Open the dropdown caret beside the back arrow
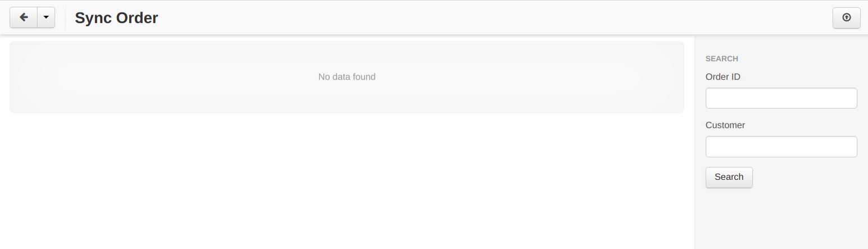 pyautogui.click(x=46, y=17)
